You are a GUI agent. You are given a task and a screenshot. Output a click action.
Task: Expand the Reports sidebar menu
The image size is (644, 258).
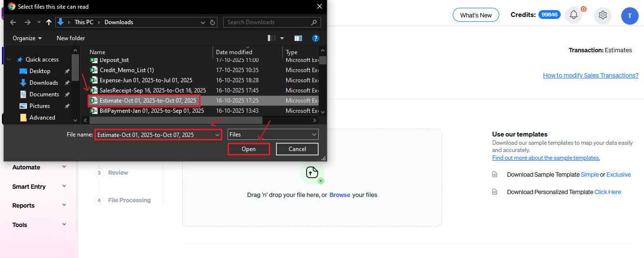39,206
